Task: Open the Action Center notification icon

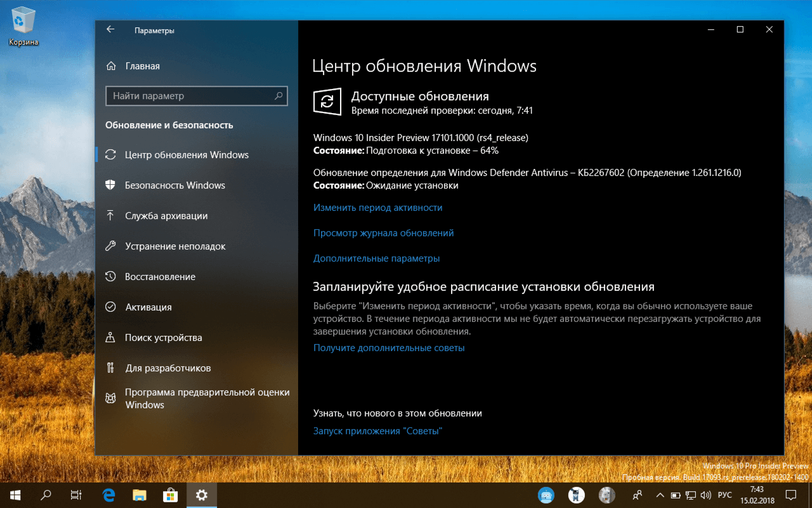Action: (x=791, y=495)
